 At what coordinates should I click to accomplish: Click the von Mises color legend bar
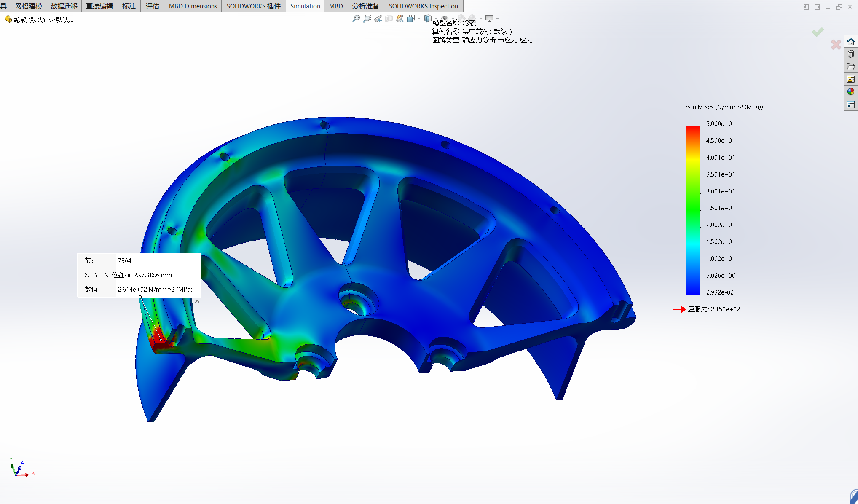[x=693, y=210]
